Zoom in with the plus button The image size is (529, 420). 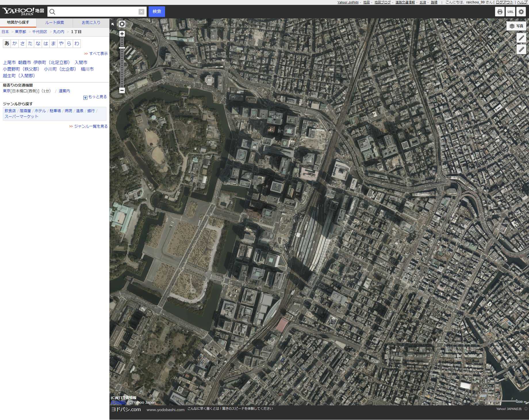(122, 34)
